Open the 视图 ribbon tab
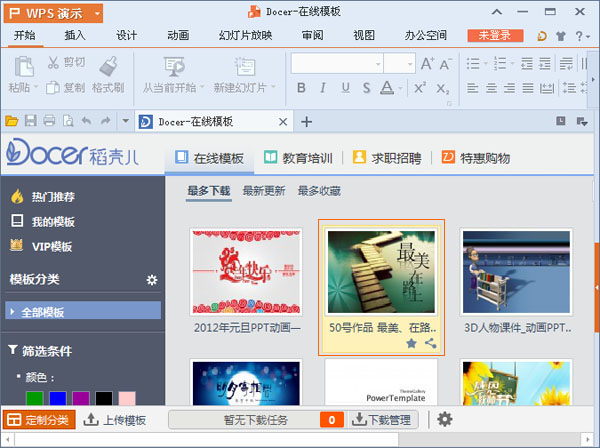 click(364, 36)
